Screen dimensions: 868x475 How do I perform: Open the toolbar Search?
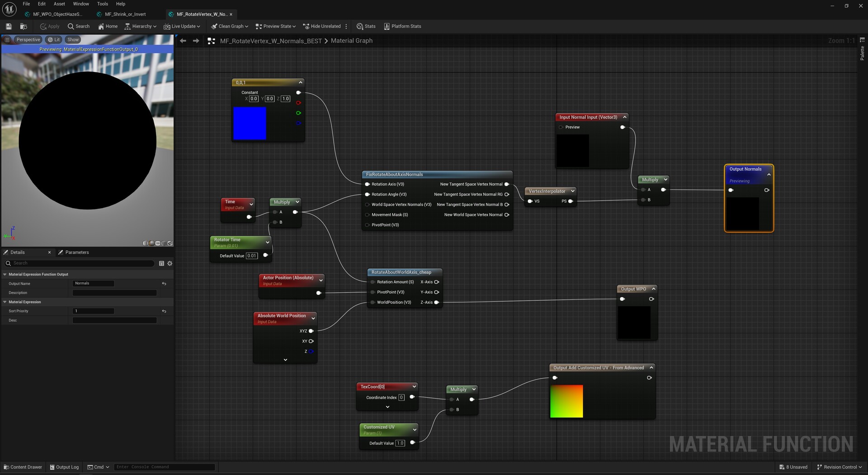tap(79, 26)
